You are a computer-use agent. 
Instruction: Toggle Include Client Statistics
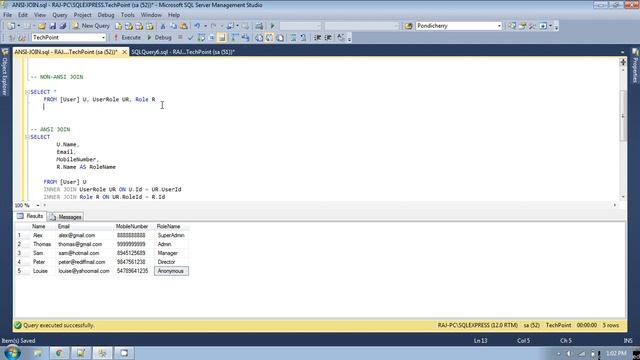click(x=245, y=38)
